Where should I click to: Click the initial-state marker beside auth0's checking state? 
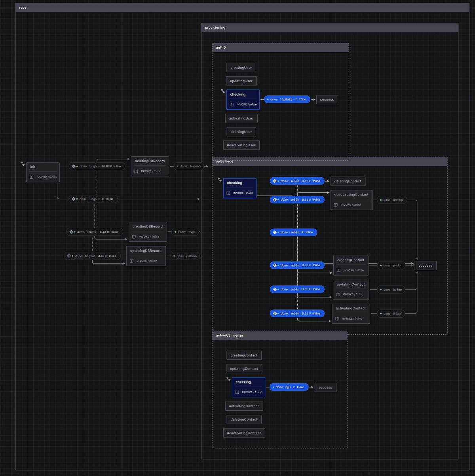point(223,91)
